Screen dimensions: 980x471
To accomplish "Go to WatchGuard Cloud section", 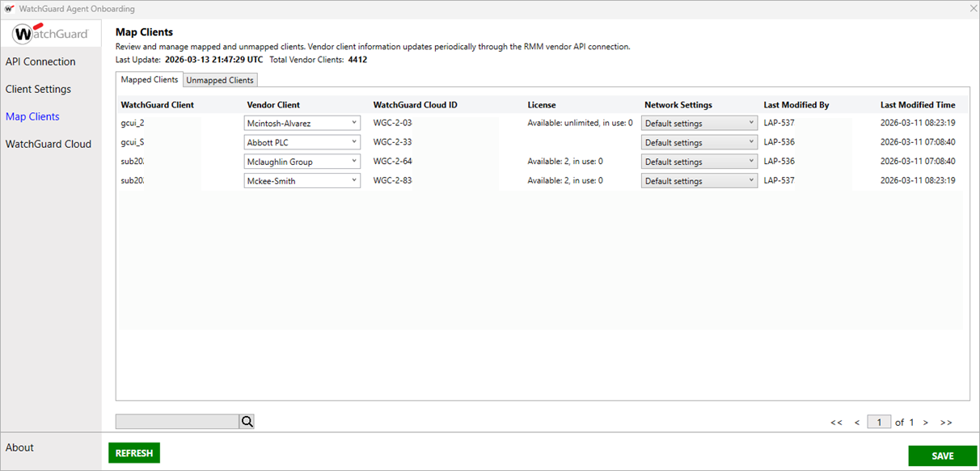I will tap(49, 144).
